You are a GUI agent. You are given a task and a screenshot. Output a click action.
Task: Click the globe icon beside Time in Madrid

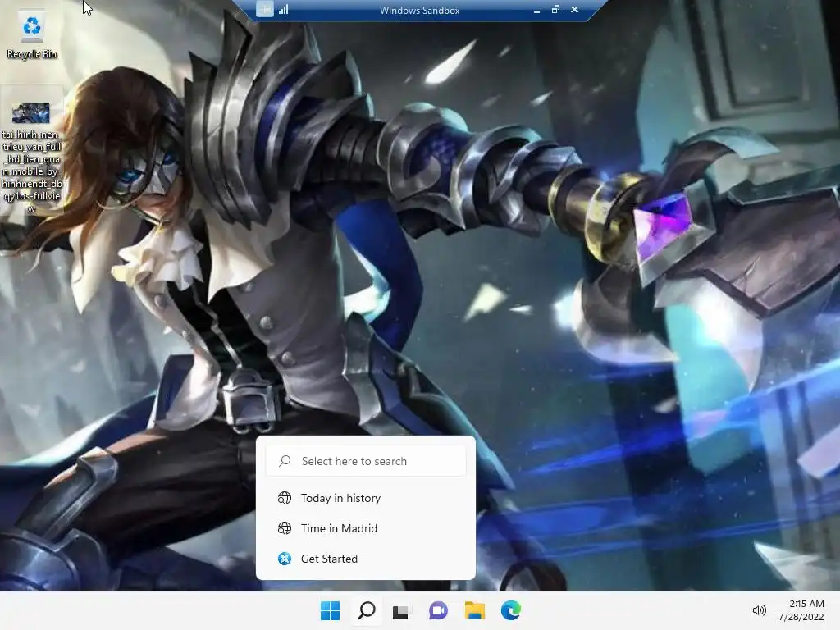285,528
